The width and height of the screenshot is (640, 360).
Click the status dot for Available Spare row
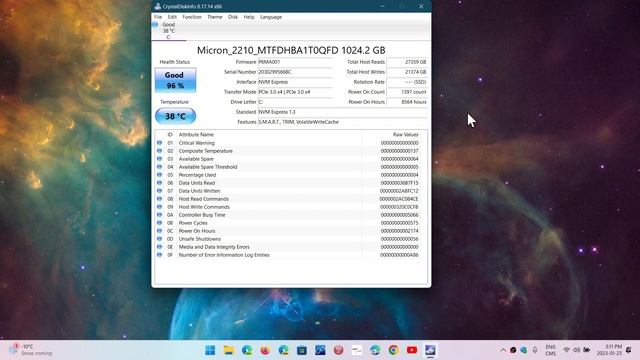160,159
